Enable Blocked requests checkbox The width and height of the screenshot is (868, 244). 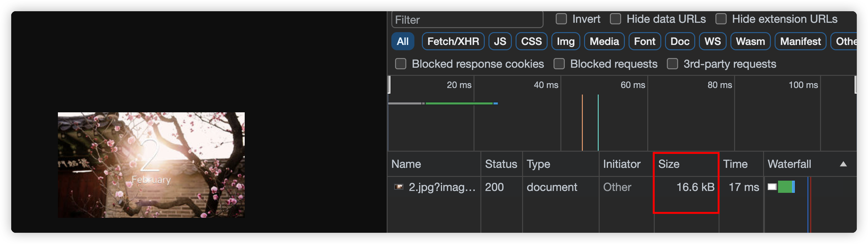(559, 64)
